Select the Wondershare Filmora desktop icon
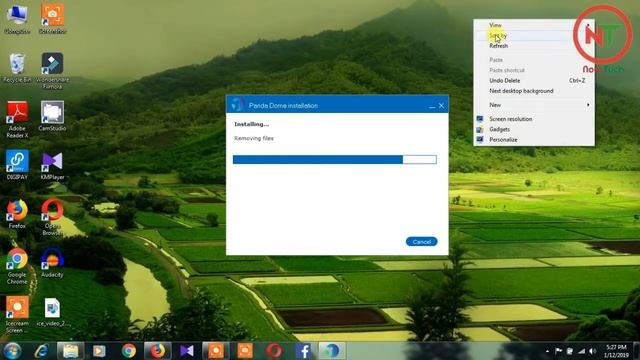 tap(52, 71)
